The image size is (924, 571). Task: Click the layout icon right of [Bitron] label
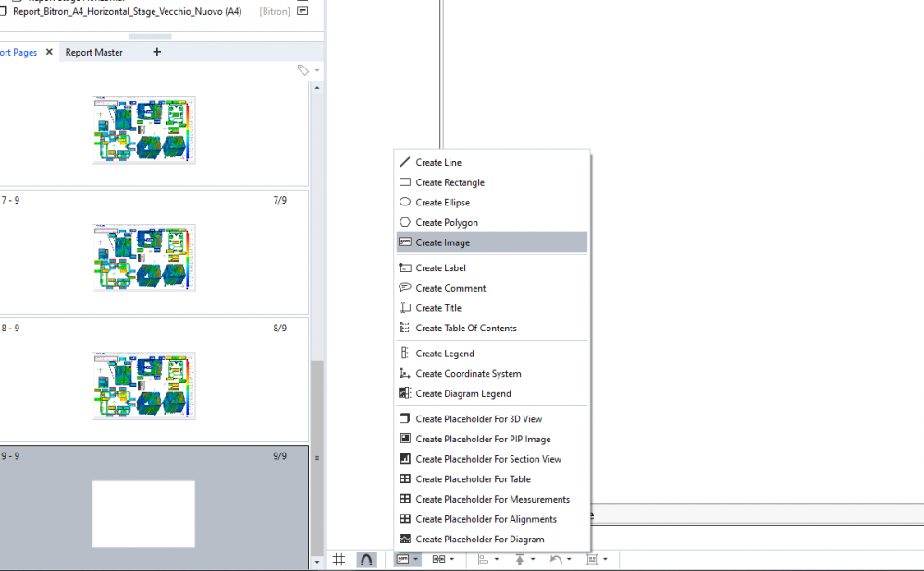pyautogui.click(x=302, y=11)
